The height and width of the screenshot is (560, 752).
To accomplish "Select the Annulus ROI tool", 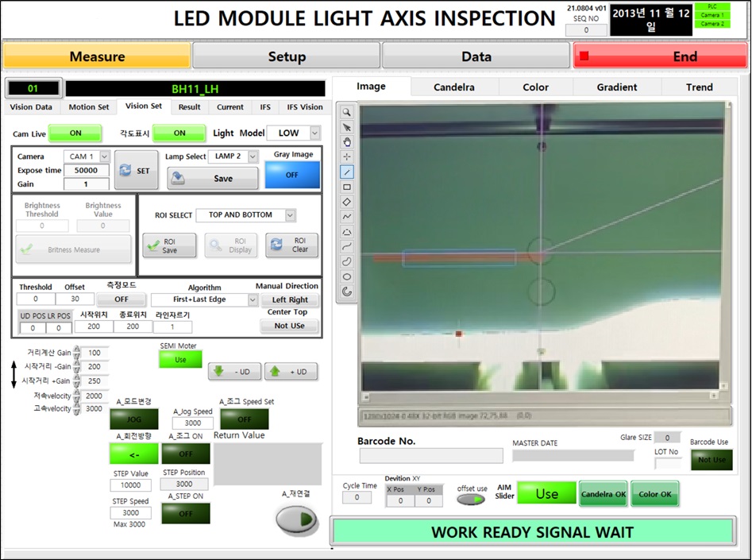I will [x=347, y=292].
